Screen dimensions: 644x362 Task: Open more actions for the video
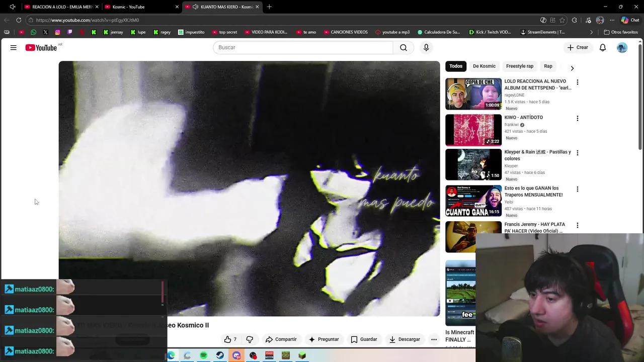click(x=434, y=339)
